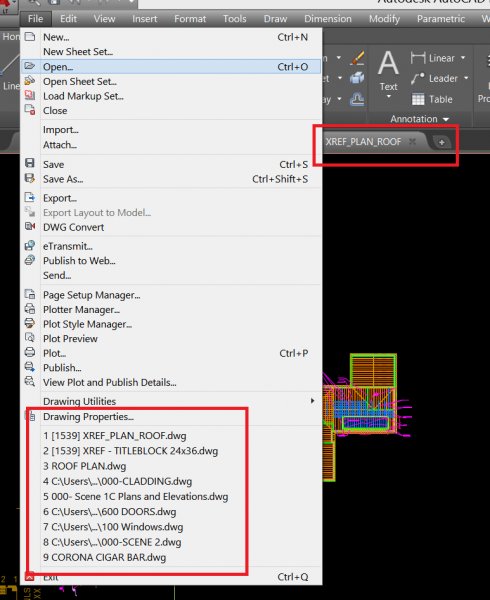Image resolution: width=490 pixels, height=600 pixels.
Task: Open the Dimension menu
Action: coord(327,19)
